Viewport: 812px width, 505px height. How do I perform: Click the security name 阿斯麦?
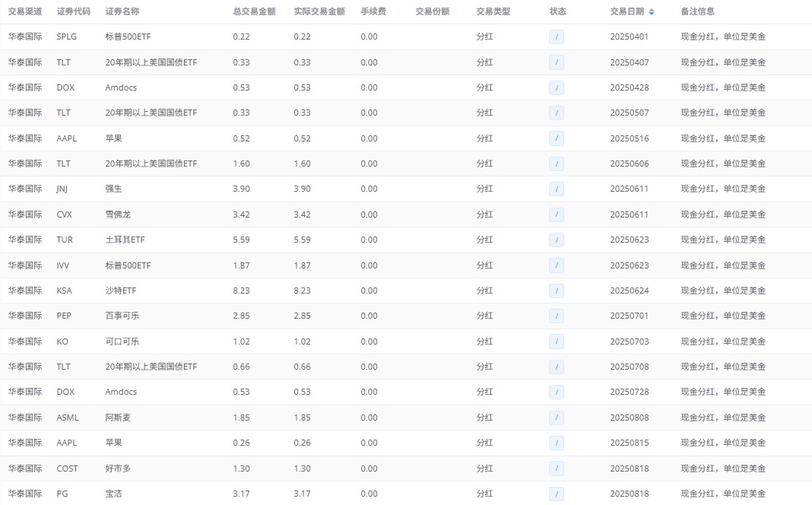point(118,418)
